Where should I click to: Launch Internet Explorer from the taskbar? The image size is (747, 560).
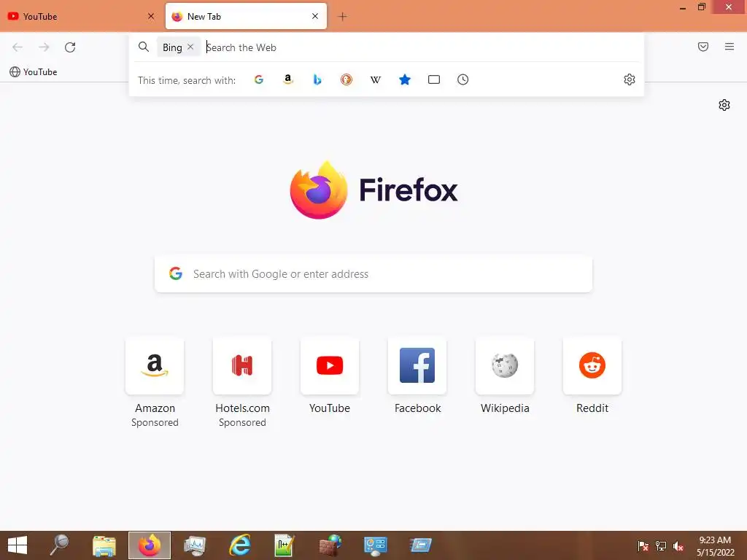pyautogui.click(x=239, y=545)
